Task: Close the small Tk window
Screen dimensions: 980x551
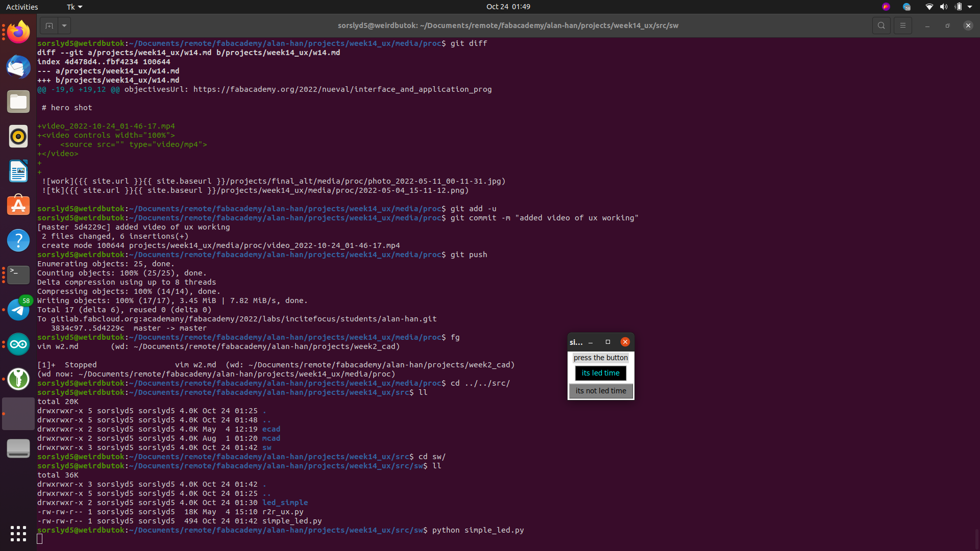Action: coord(625,342)
